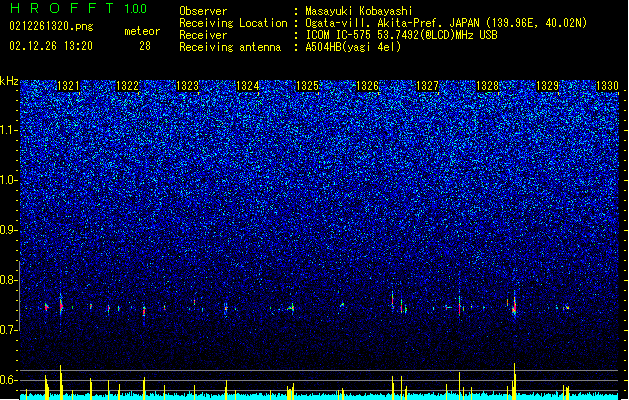
Task: Click the 1326 time marker
Action: pos(367,86)
